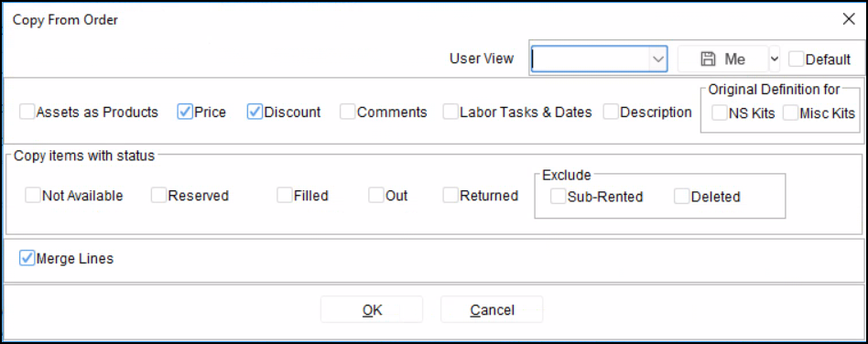
Task: Click the OK button
Action: click(372, 310)
